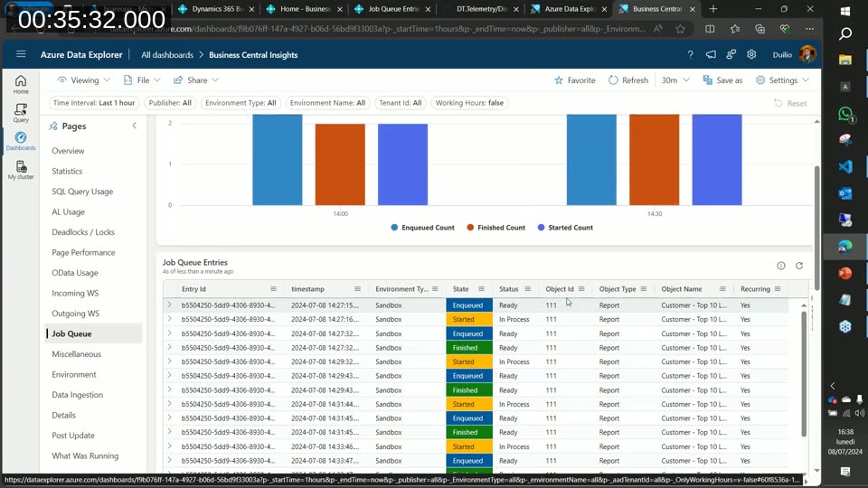
Task: Open the 30m auto-refresh dropdown
Action: (x=675, y=80)
